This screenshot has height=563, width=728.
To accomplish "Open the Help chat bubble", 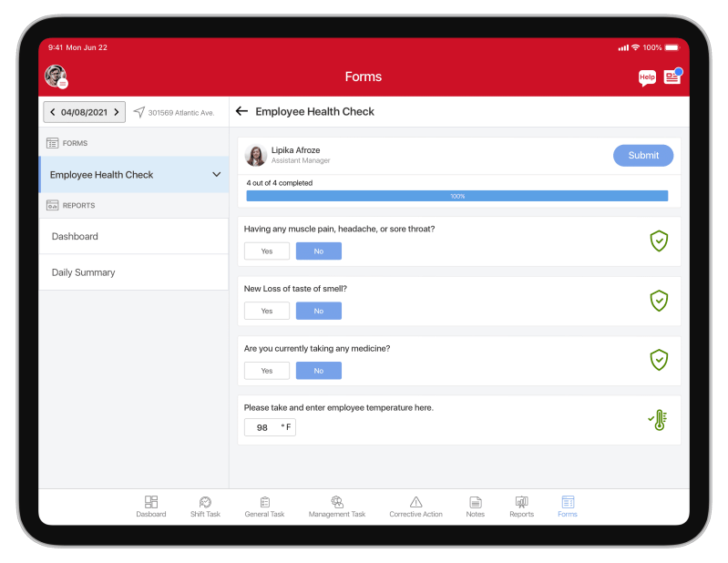I will 647,77.
